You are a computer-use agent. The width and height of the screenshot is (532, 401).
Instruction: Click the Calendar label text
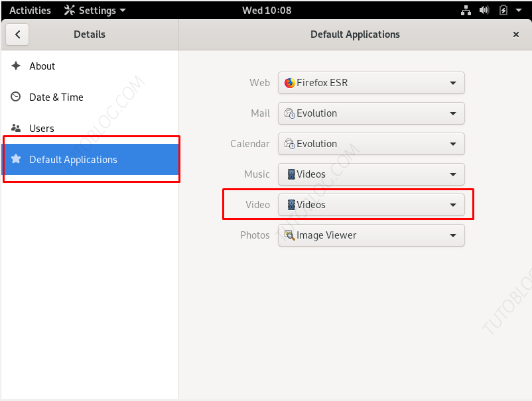click(x=249, y=144)
